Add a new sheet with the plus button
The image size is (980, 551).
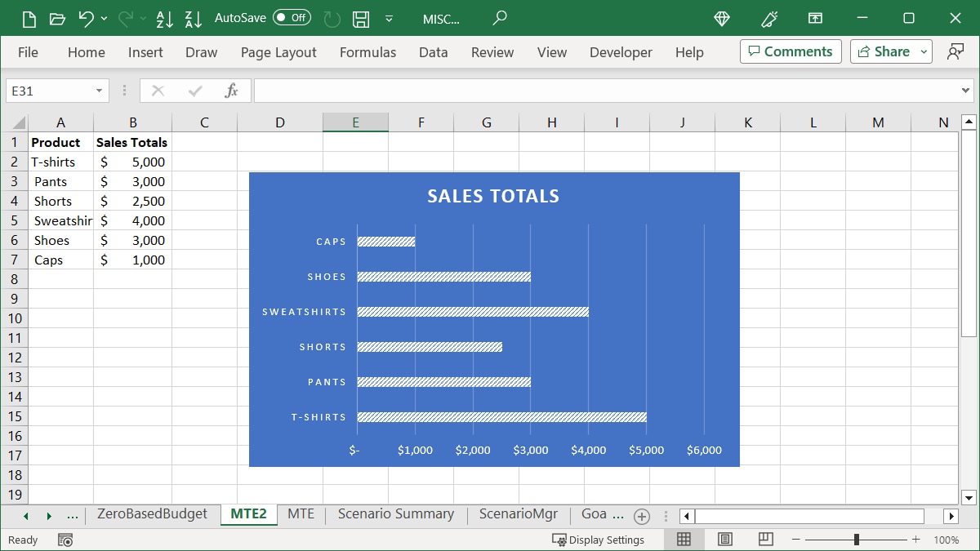(643, 516)
